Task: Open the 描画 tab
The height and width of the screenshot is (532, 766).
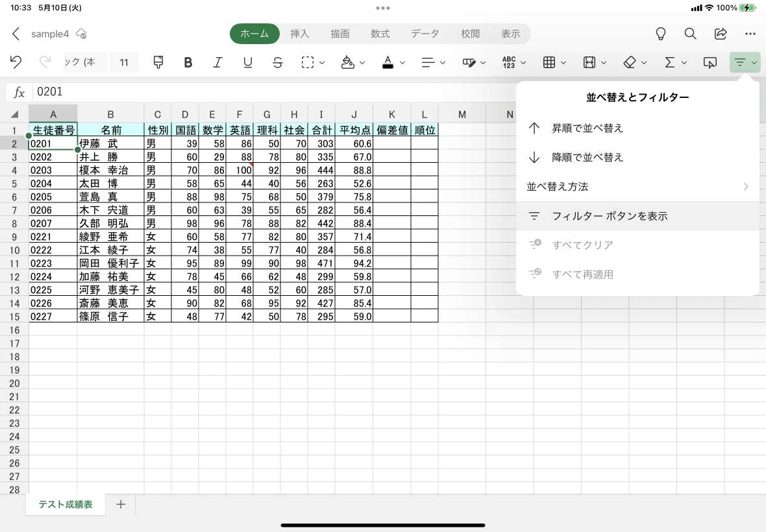Action: [340, 34]
